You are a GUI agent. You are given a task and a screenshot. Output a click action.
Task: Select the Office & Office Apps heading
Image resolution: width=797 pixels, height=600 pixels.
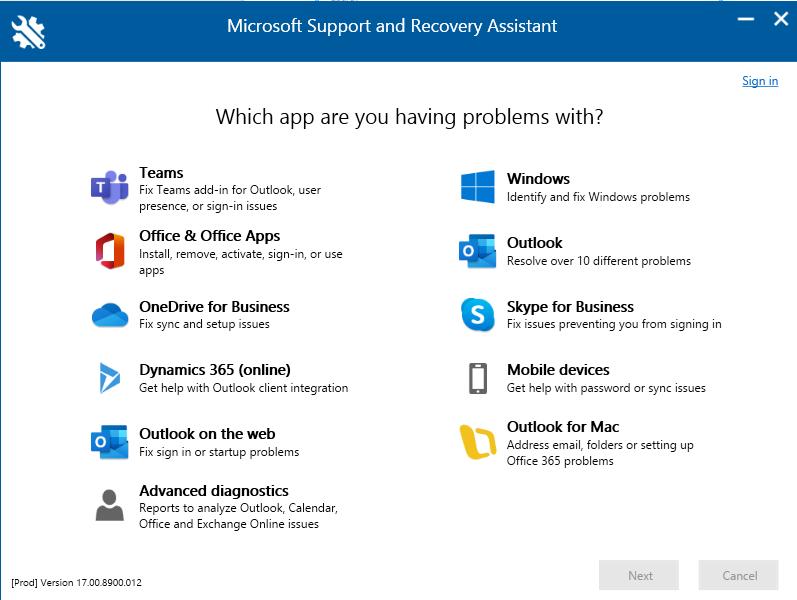point(209,236)
